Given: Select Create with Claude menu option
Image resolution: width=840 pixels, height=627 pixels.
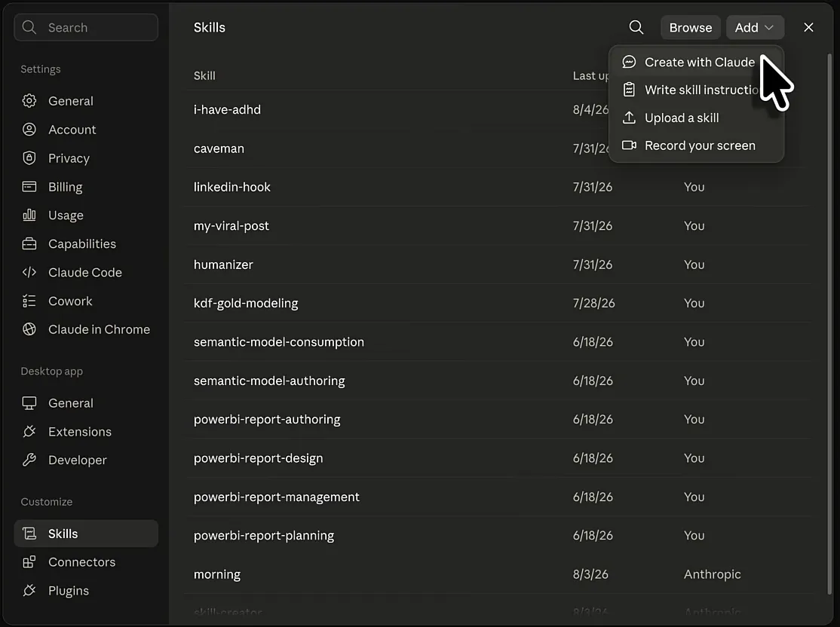Looking at the screenshot, I should (x=696, y=62).
